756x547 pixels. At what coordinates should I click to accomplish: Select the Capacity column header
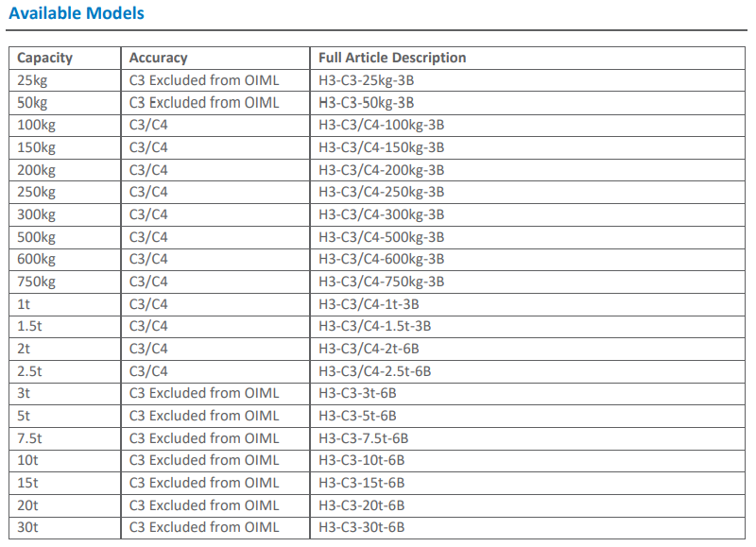[x=44, y=58]
